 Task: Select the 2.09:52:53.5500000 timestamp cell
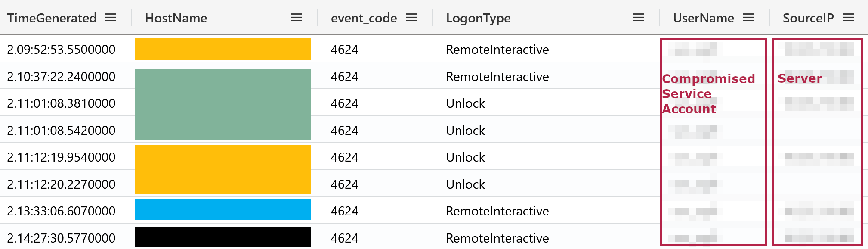(x=61, y=50)
